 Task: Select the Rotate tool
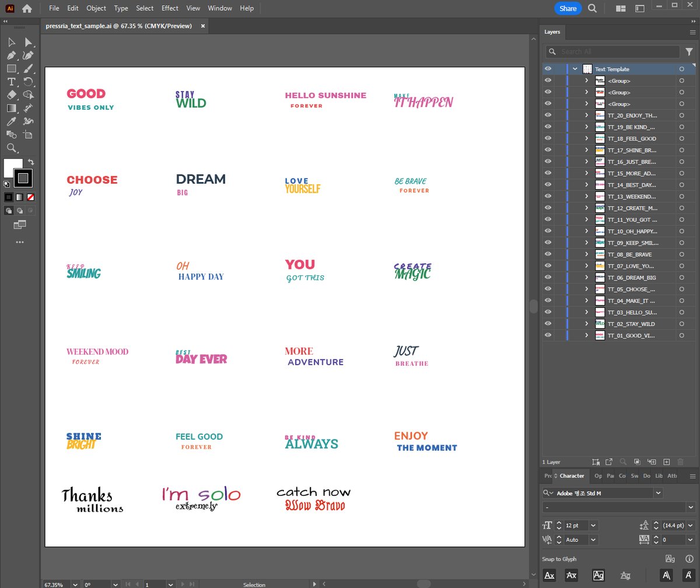pos(28,82)
